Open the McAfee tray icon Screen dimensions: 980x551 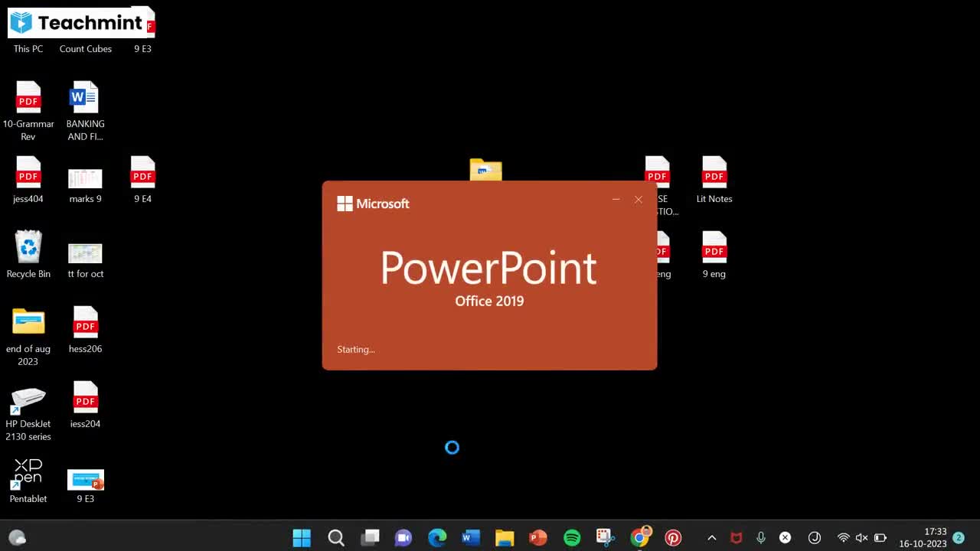[x=737, y=538]
